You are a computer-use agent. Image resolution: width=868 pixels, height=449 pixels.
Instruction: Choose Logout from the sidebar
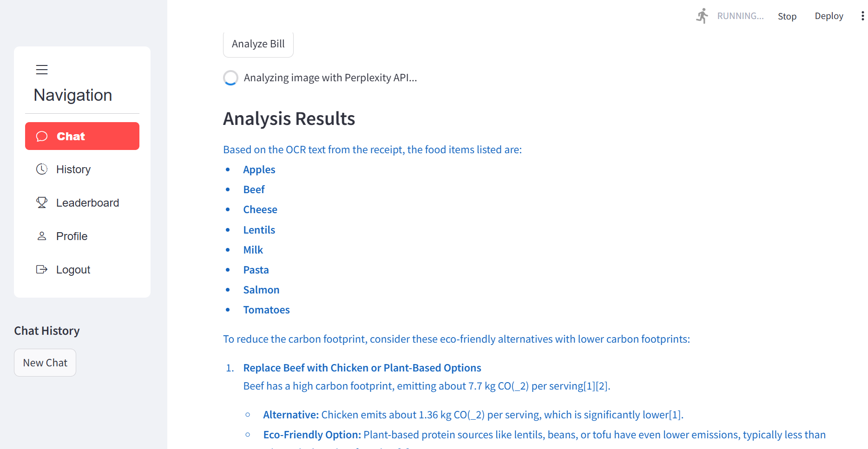[82, 270]
